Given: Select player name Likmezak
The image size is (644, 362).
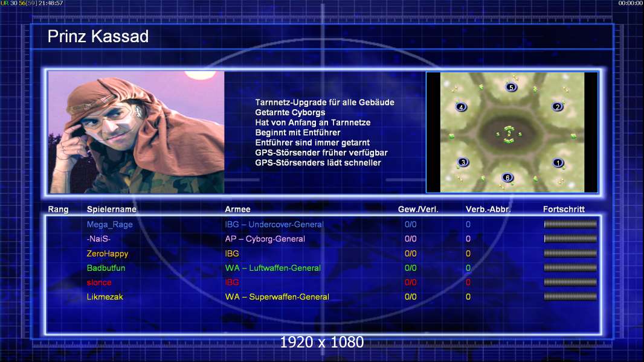Looking at the screenshot, I should (105, 297).
